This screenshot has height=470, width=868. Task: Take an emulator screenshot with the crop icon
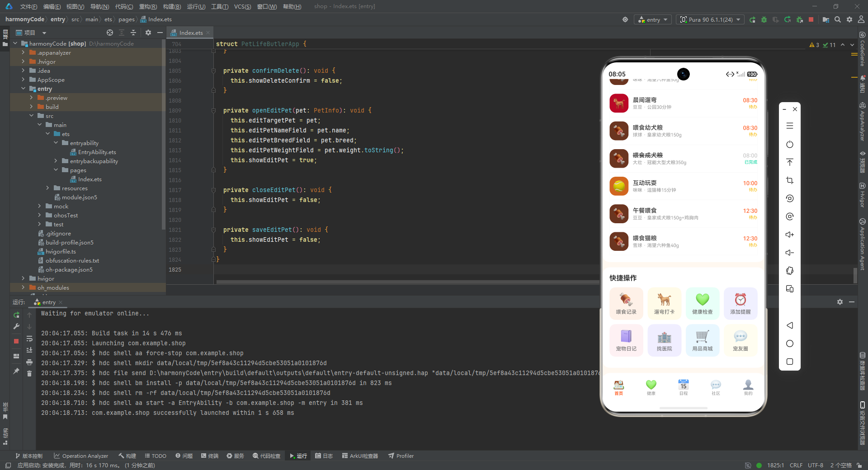pos(790,180)
